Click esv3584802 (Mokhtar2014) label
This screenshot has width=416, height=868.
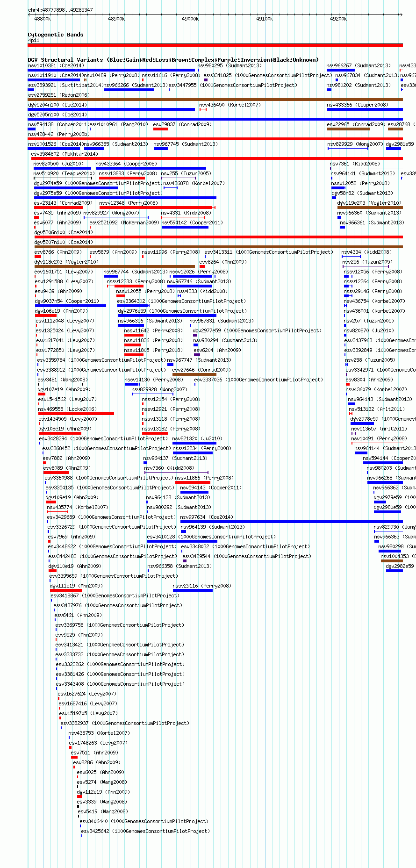click(65, 154)
